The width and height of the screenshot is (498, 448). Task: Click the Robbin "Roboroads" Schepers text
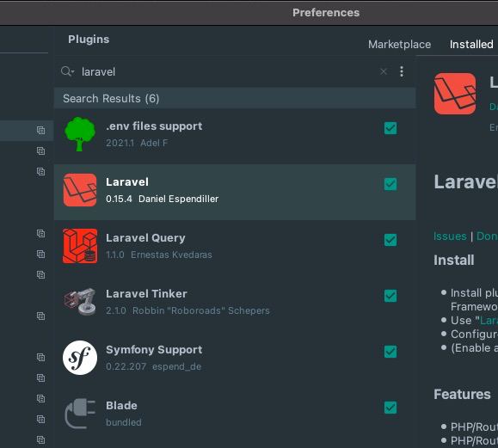(201, 310)
